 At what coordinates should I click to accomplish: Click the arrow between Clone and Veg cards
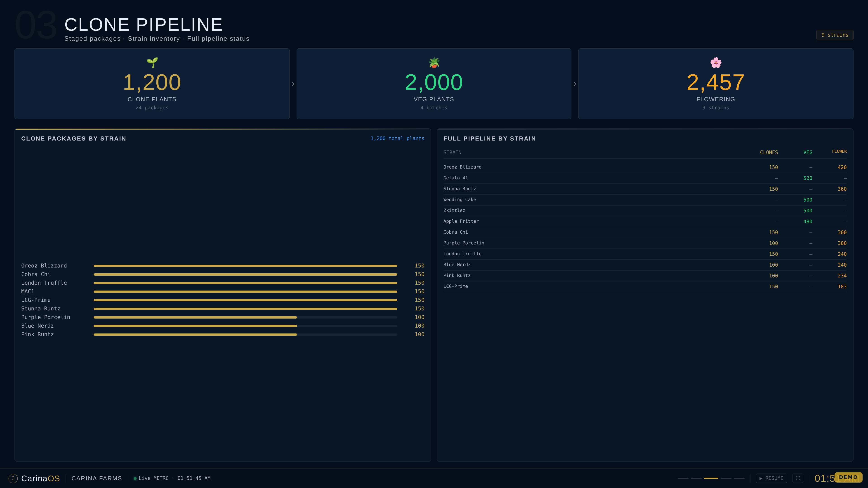pyautogui.click(x=293, y=84)
